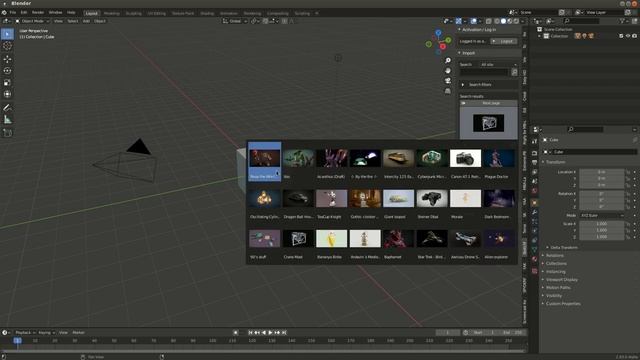Open the Window menu

point(56,13)
